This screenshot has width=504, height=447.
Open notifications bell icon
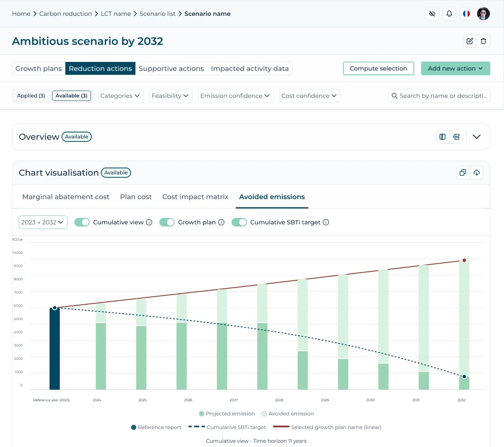(449, 14)
